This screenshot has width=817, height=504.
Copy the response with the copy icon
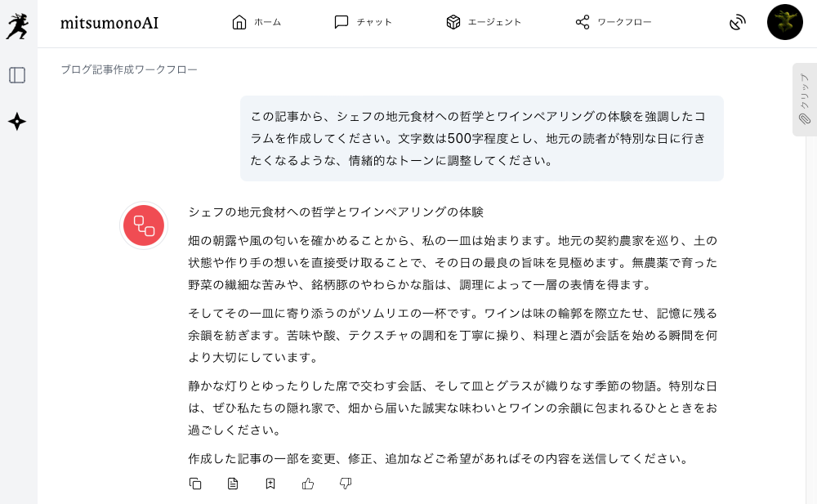click(x=195, y=484)
